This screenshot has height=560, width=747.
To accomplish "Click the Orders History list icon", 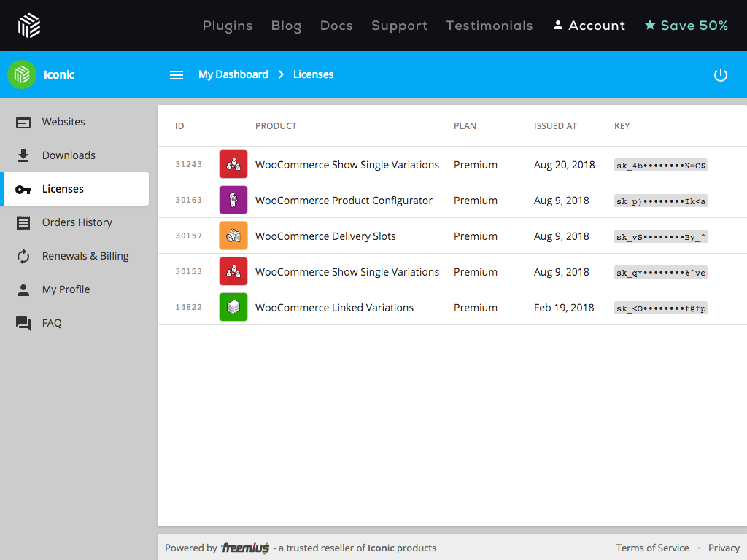I will click(22, 222).
